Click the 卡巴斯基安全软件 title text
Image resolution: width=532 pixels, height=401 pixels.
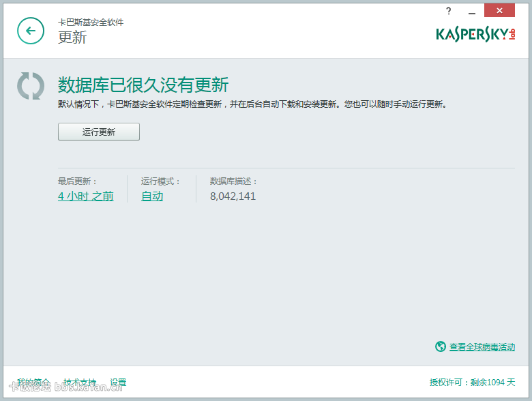click(x=91, y=23)
